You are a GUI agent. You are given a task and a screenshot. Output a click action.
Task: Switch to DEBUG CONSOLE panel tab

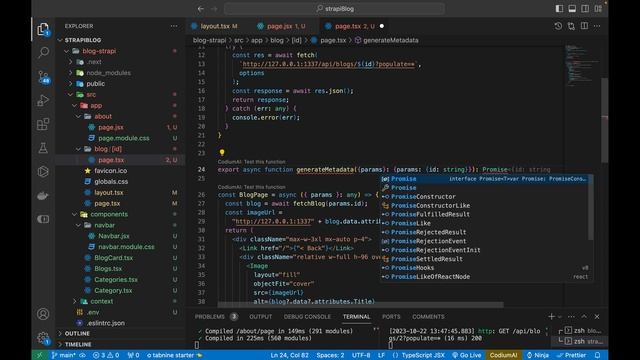(x=307, y=317)
